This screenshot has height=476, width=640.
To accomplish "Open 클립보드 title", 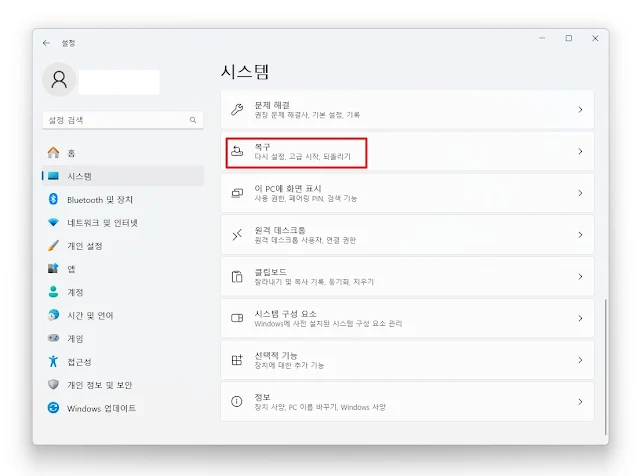I will pos(270,272).
